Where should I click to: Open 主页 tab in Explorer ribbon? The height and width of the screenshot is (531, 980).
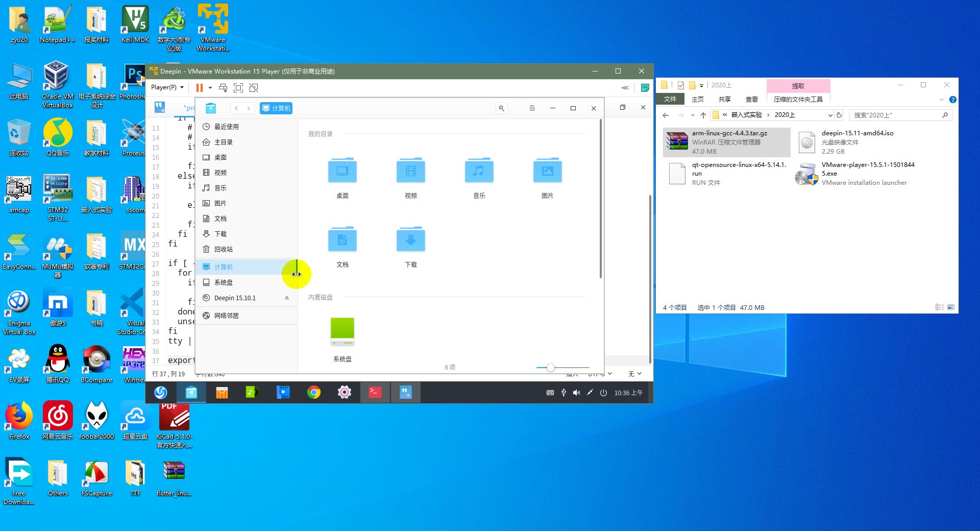(x=698, y=99)
